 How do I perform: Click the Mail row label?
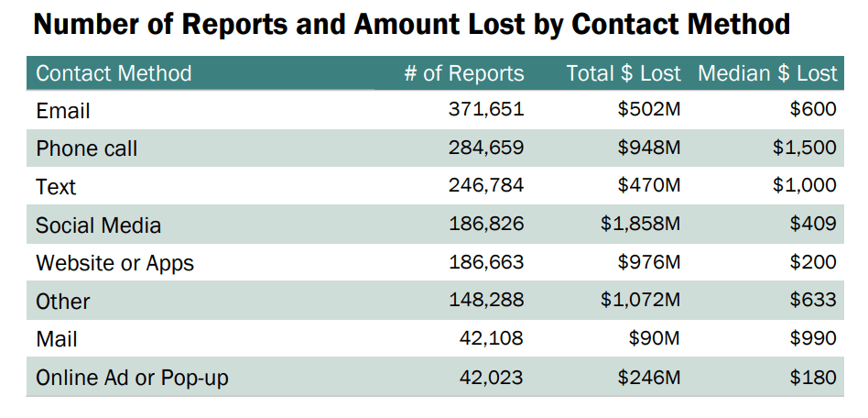pyautogui.click(x=57, y=339)
